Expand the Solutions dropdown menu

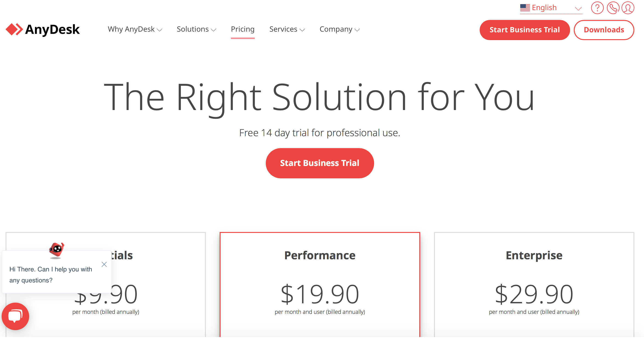196,29
